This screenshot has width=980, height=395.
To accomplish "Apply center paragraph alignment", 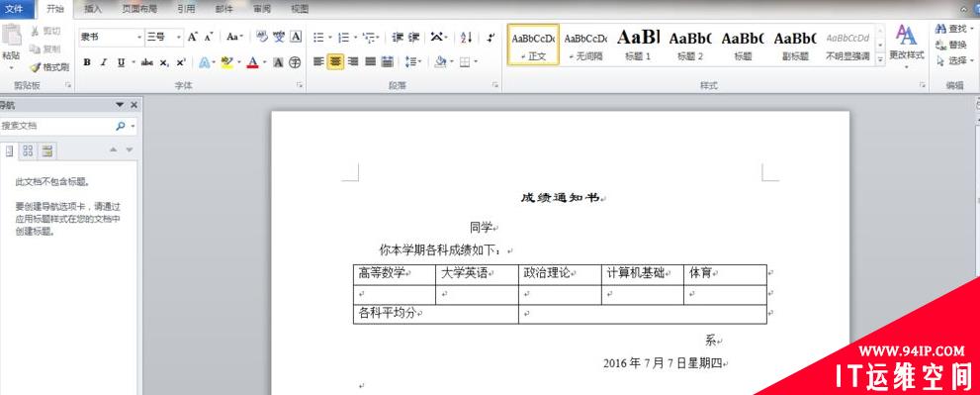I will (335, 61).
